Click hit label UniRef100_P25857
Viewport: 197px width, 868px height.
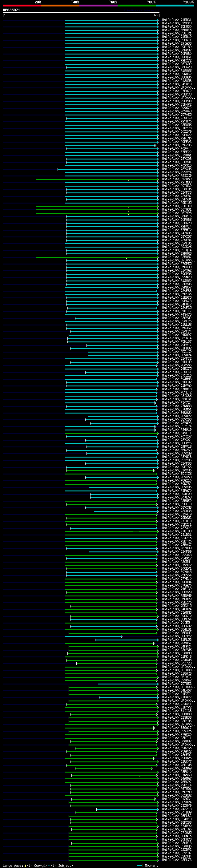[x=177, y=257]
